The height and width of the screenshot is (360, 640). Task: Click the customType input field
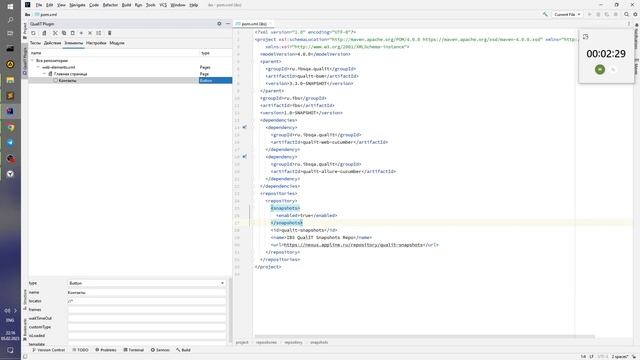pyautogui.click(x=147, y=327)
